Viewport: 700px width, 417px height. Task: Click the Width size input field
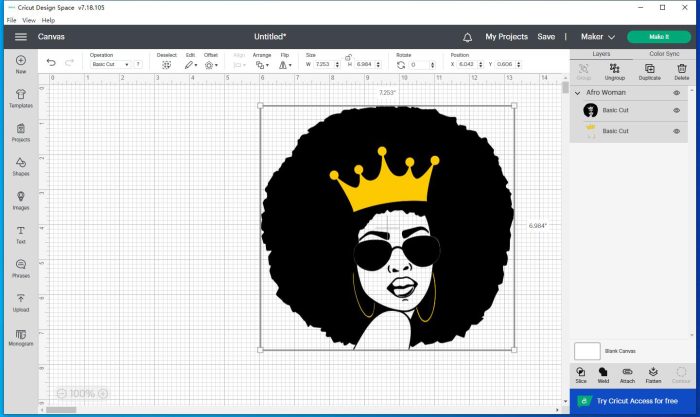coord(324,64)
